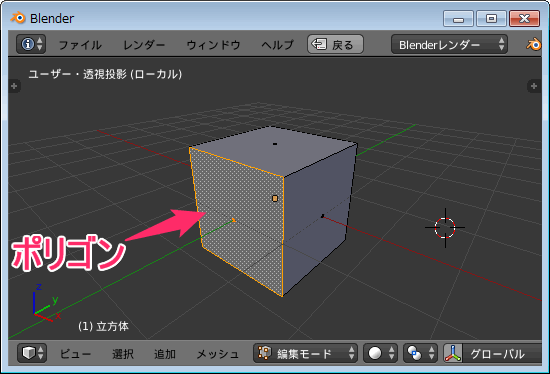550x374 pixels.
Task: Open the 追加 menu
Action: 165,354
